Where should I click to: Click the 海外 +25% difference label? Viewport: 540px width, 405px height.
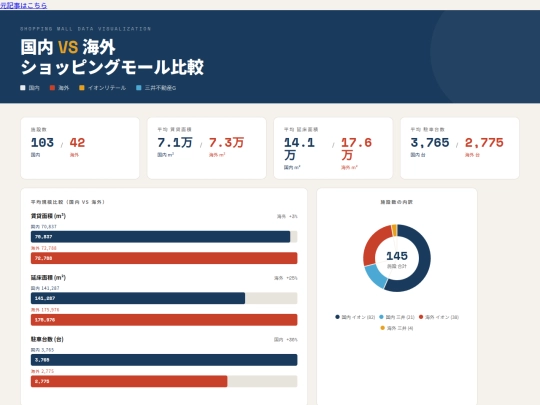286,278
